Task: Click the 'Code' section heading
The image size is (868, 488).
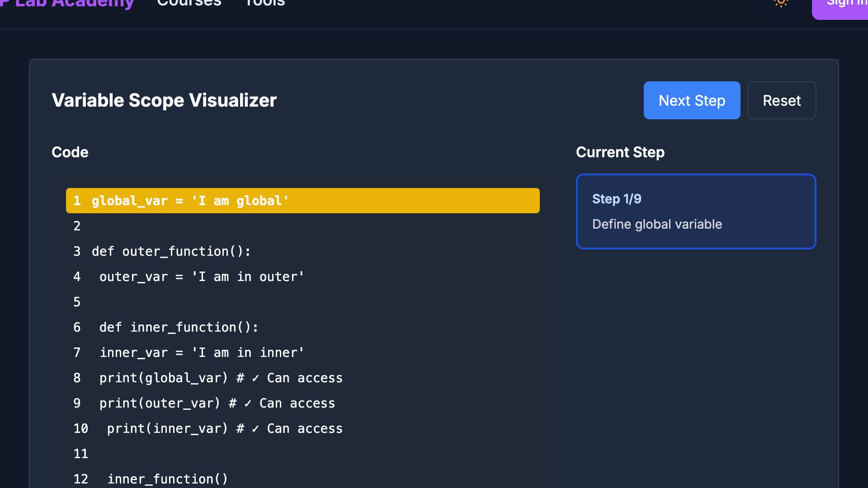Action: click(x=70, y=152)
